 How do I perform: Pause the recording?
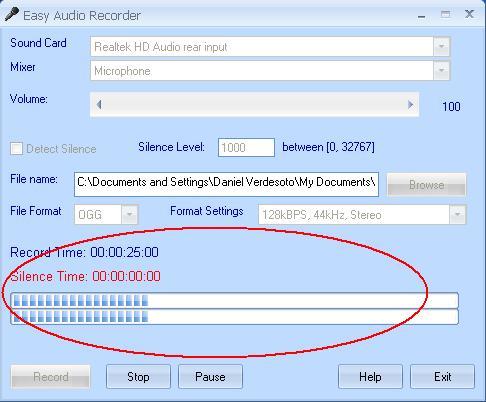[x=210, y=377]
